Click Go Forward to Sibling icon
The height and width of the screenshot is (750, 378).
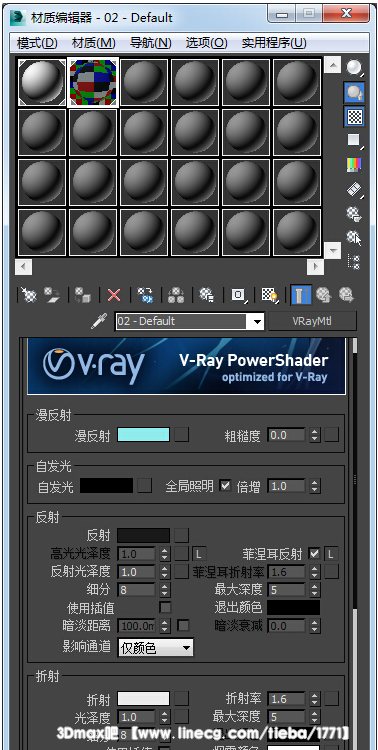tap(346, 295)
